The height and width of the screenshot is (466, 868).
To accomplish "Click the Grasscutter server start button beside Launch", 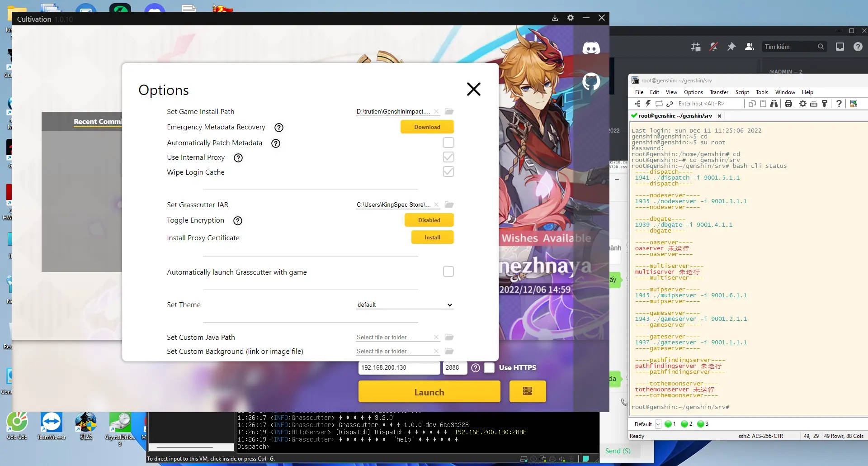I will pyautogui.click(x=528, y=391).
